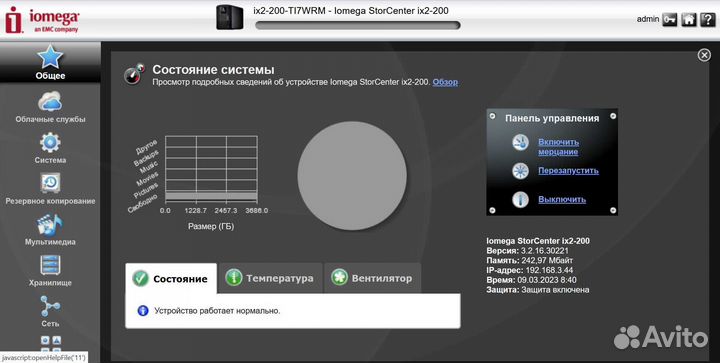720x363 pixels.
Task: Click the Устройство работает нормально message
Action: [217, 311]
